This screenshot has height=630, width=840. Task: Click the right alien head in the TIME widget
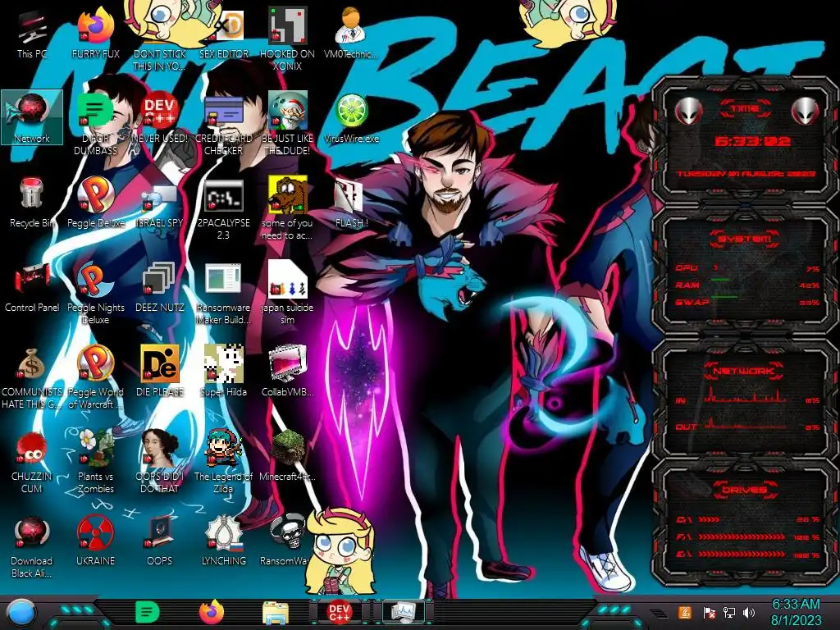pos(806,111)
